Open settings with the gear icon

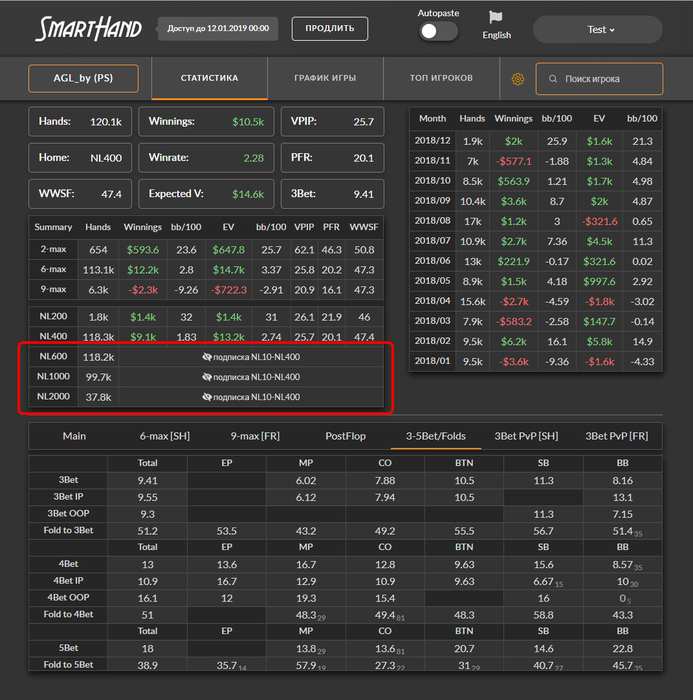click(518, 79)
